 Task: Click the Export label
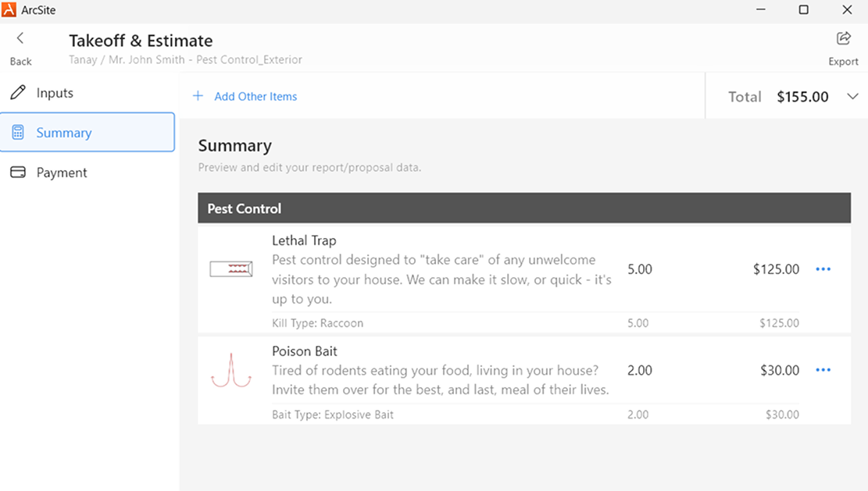(x=843, y=62)
